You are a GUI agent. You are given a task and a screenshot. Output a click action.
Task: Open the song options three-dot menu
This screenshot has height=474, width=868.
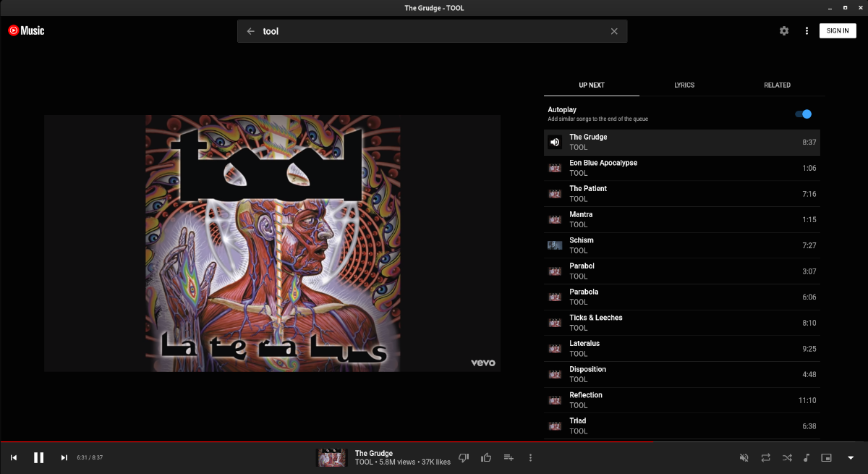(x=530, y=457)
